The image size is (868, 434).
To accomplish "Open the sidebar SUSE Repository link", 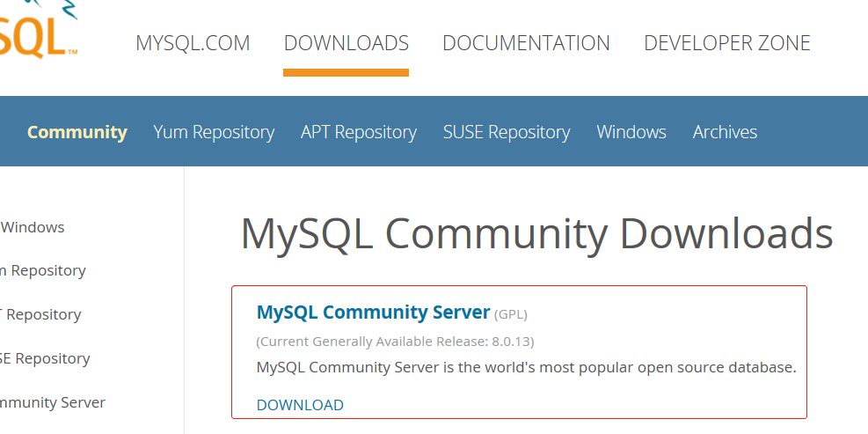I will point(45,358).
